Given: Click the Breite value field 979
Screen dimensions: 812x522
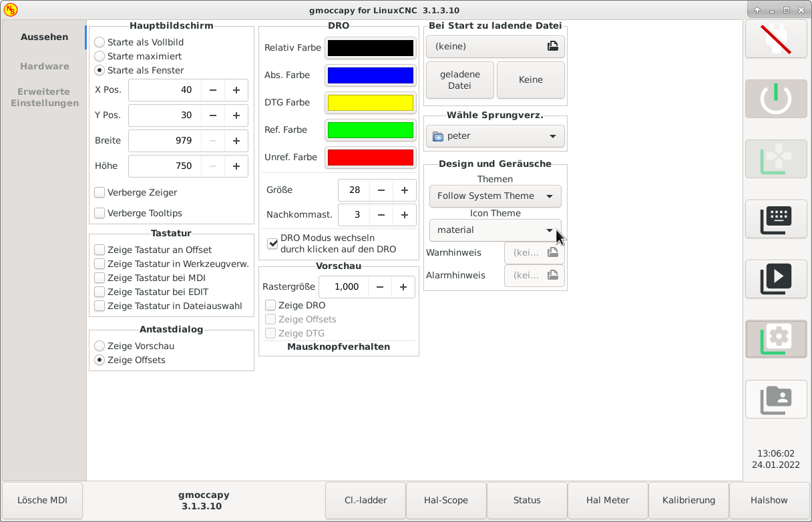Looking at the screenshot, I should (165, 141).
